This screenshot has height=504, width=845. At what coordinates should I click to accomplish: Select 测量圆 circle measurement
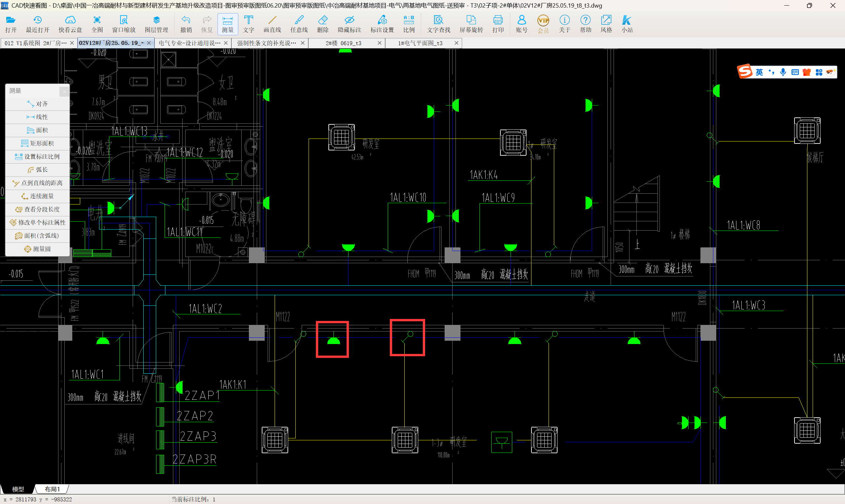click(37, 249)
